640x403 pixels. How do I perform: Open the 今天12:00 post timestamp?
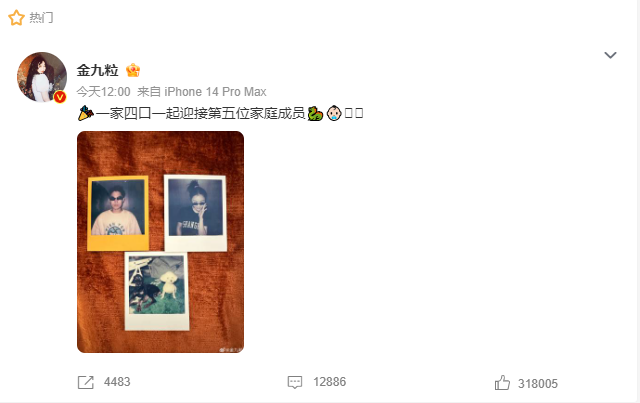[104, 91]
